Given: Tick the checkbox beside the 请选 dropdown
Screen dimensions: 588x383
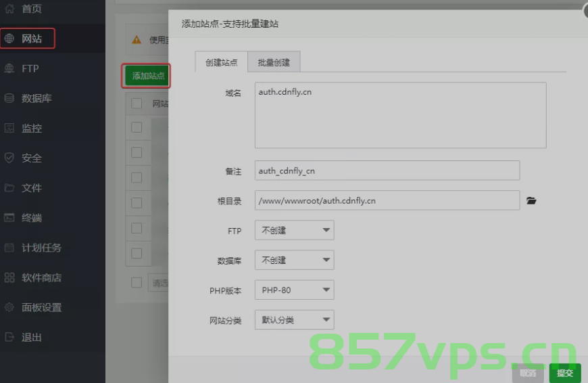Looking at the screenshot, I should click(x=137, y=282).
